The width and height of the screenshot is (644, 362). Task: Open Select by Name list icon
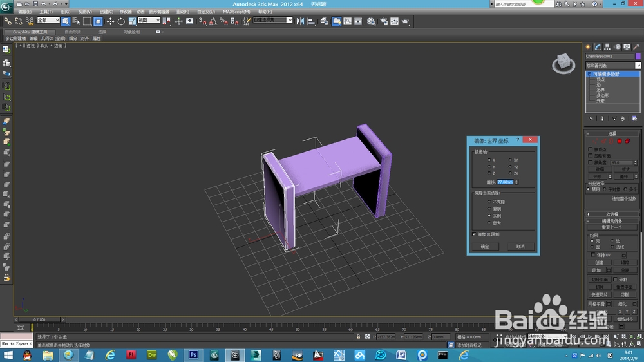coord(77,21)
